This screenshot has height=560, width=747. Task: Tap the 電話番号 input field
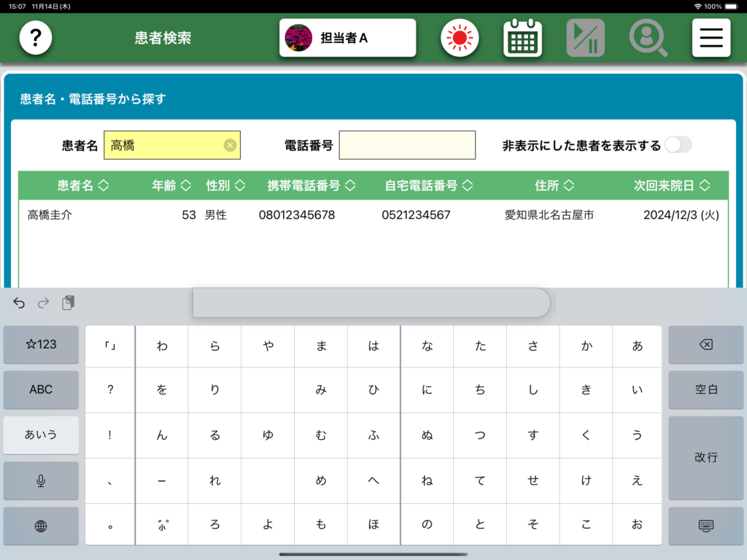point(407,145)
